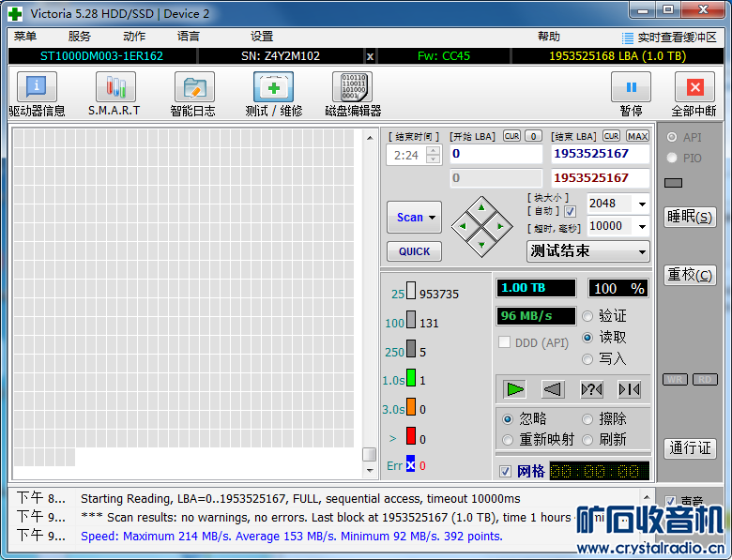The width and height of the screenshot is (732, 560).
Task: Click the real-time buffer view (实时查看缓冲区) icon
Action: [x=628, y=38]
